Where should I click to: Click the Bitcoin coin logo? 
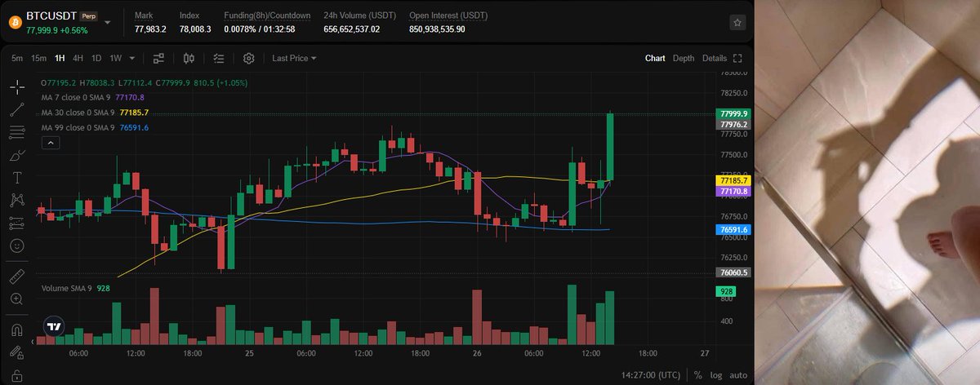(15, 23)
